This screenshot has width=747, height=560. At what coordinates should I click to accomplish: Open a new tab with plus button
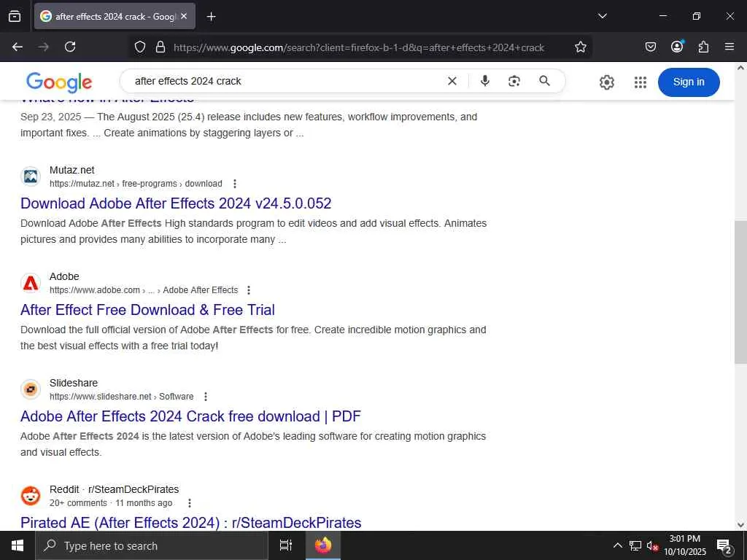click(211, 17)
